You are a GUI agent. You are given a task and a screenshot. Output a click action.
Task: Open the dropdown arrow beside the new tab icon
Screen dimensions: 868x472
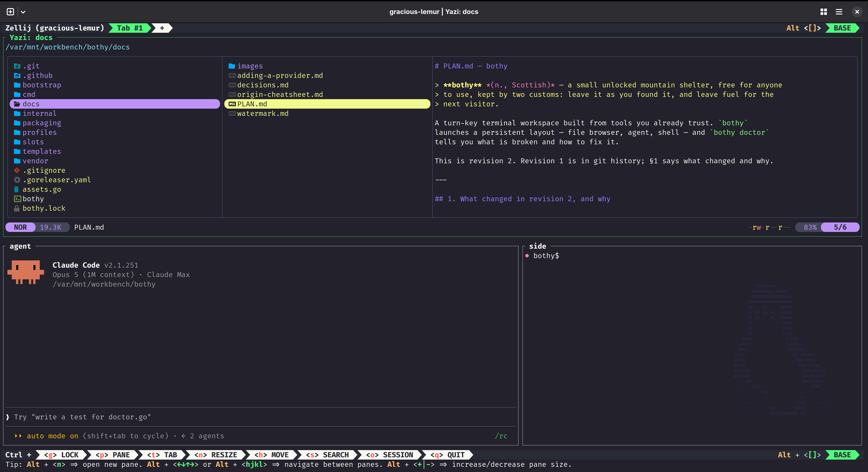tap(23, 12)
